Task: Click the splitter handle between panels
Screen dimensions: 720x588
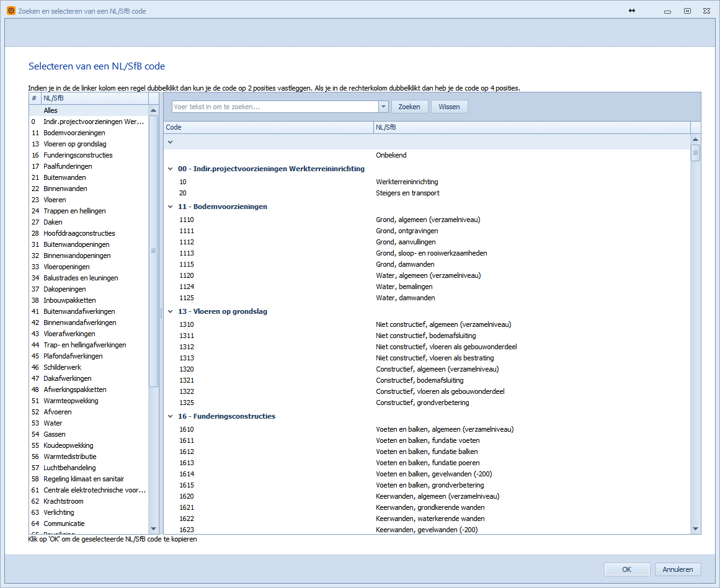Action: (161, 313)
